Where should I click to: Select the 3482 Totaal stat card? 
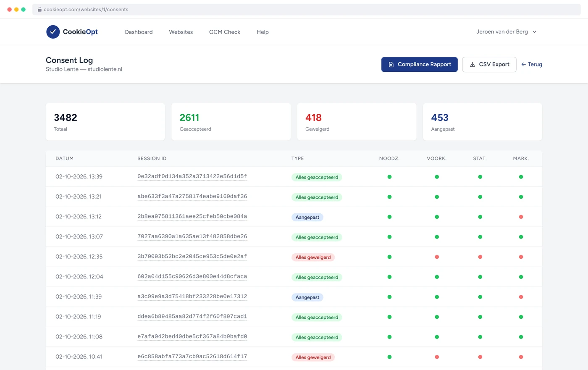105,122
